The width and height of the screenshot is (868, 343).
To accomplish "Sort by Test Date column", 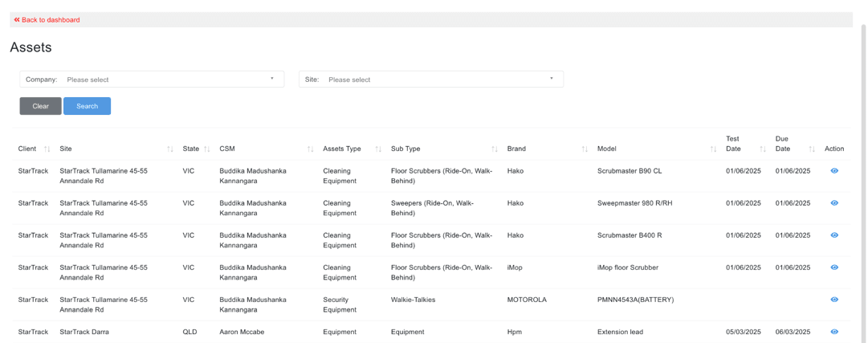I will pyautogui.click(x=762, y=149).
